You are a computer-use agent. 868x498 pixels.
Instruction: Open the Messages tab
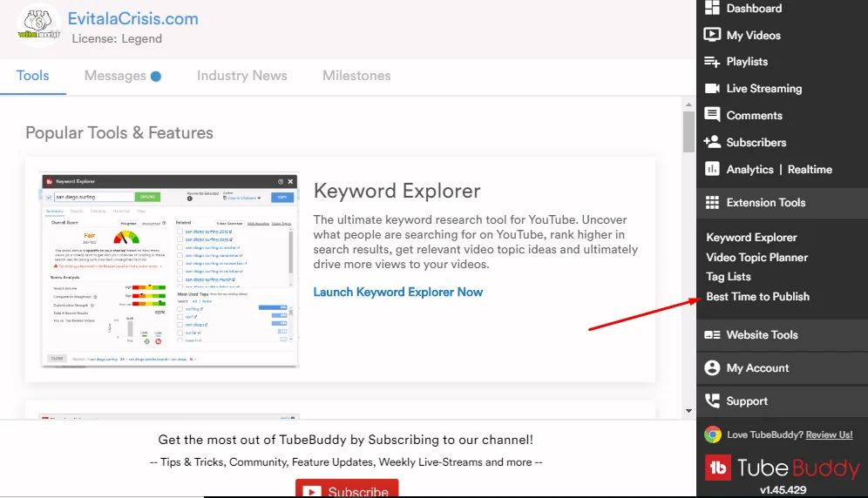122,76
